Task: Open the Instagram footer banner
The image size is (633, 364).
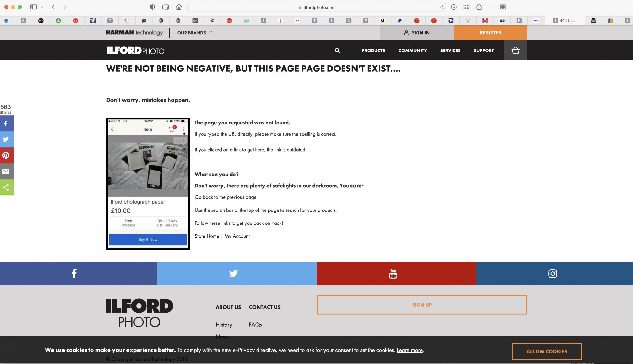Action: [555, 274]
